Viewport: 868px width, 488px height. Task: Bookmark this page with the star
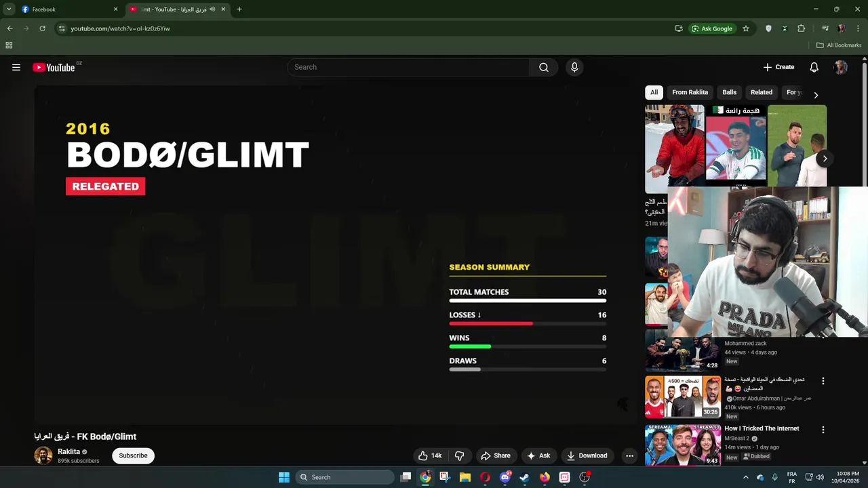coord(746,28)
